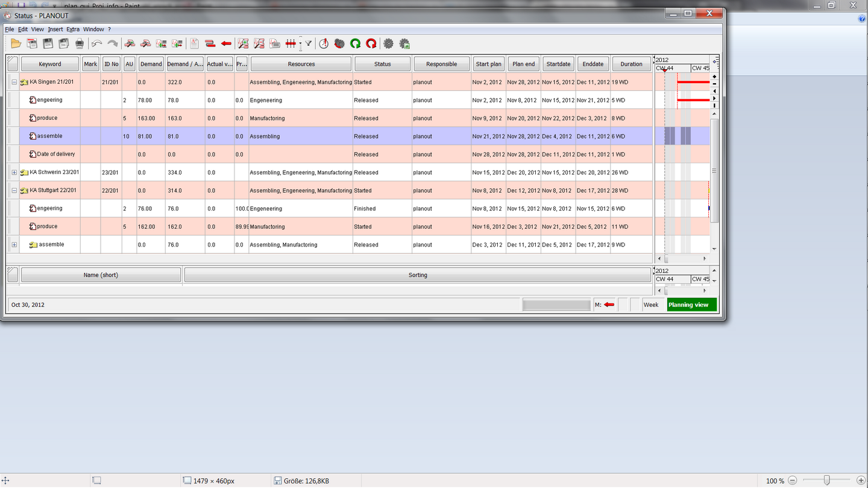Screen dimensions: 868x488
Task: Click the Paint zoom-out minus button
Action: [x=793, y=480]
